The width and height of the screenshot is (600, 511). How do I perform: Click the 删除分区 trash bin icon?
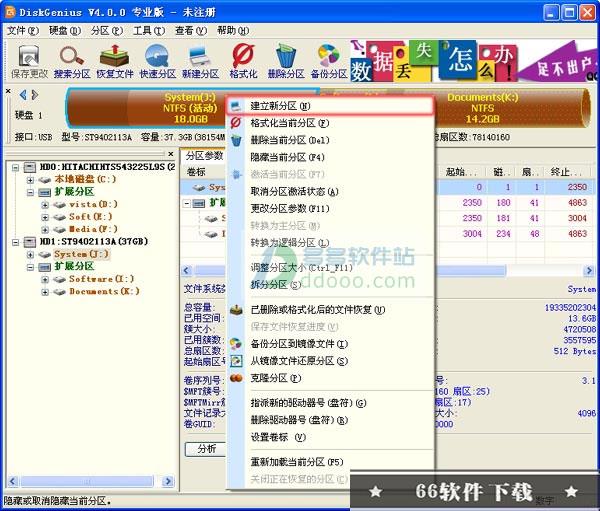pyautogui.click(x=286, y=61)
